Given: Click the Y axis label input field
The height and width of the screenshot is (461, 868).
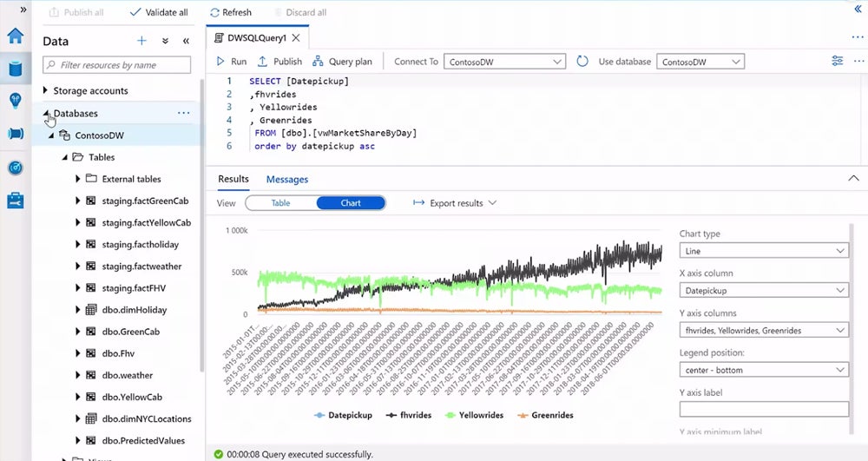Looking at the screenshot, I should (x=764, y=409).
